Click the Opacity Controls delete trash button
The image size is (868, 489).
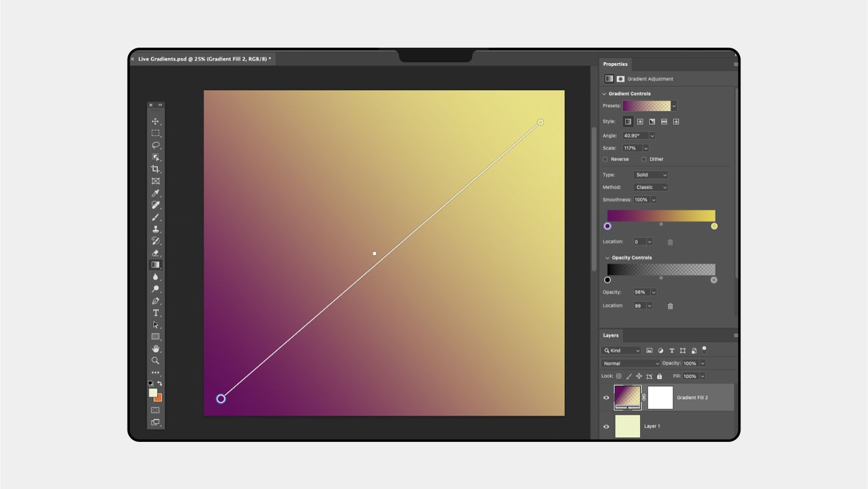(x=670, y=306)
